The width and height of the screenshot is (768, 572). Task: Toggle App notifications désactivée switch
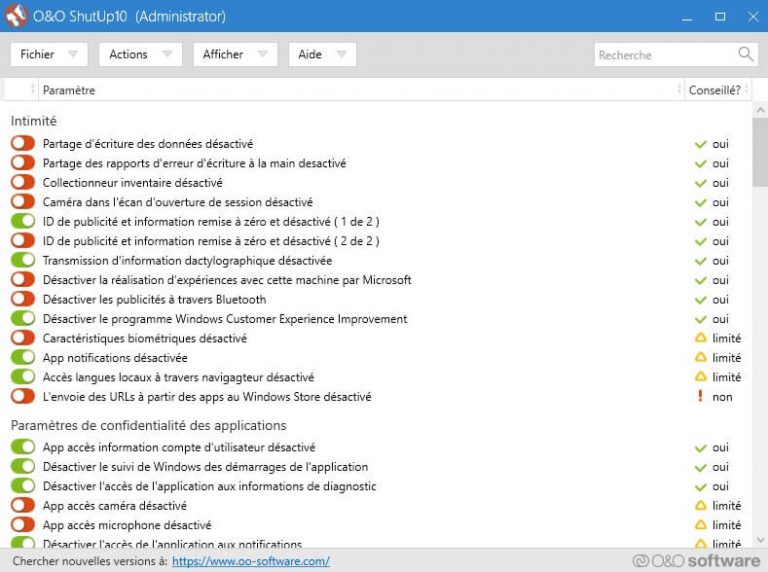tap(23, 357)
